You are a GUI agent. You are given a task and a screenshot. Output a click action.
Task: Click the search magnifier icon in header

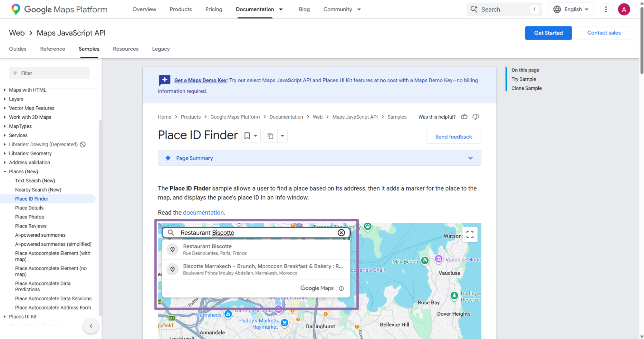tap(474, 9)
